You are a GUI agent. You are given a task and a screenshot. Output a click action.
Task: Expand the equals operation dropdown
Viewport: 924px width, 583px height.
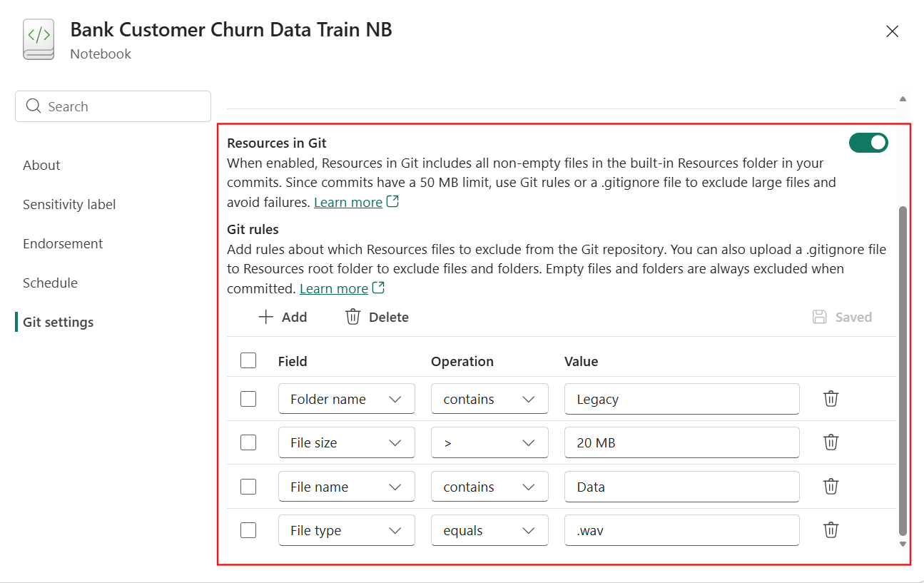489,530
